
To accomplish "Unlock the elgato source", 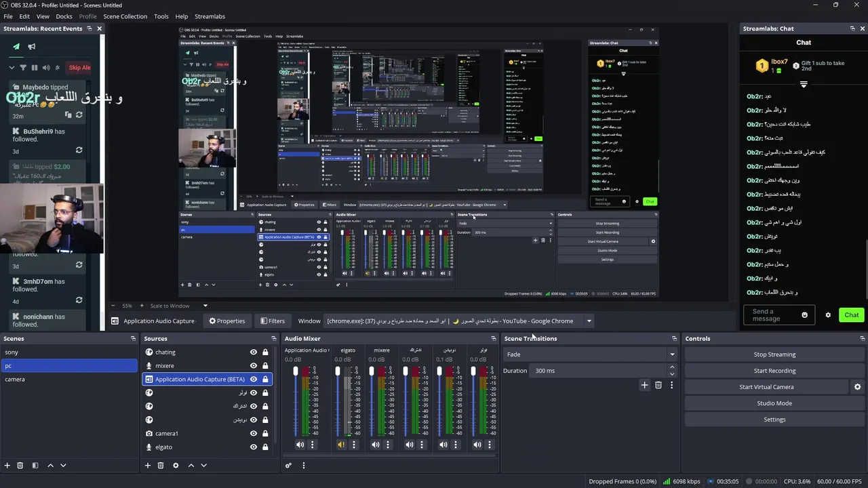I will 265,447.
